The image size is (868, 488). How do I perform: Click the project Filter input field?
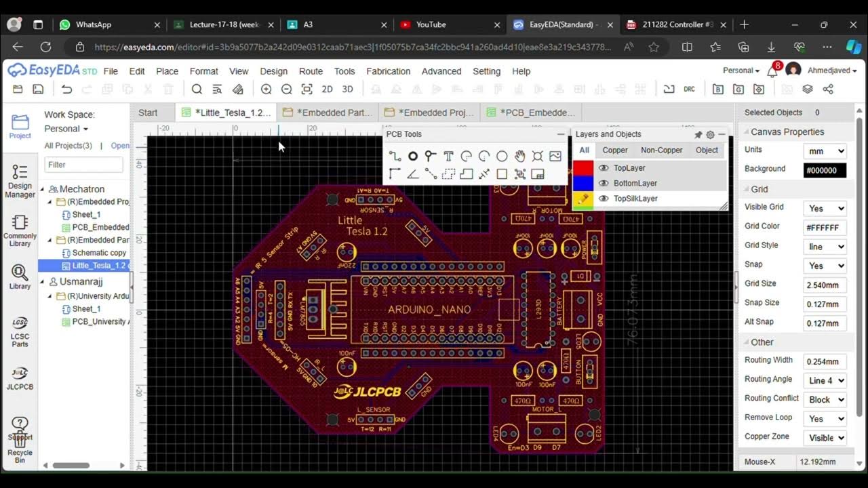click(x=84, y=164)
